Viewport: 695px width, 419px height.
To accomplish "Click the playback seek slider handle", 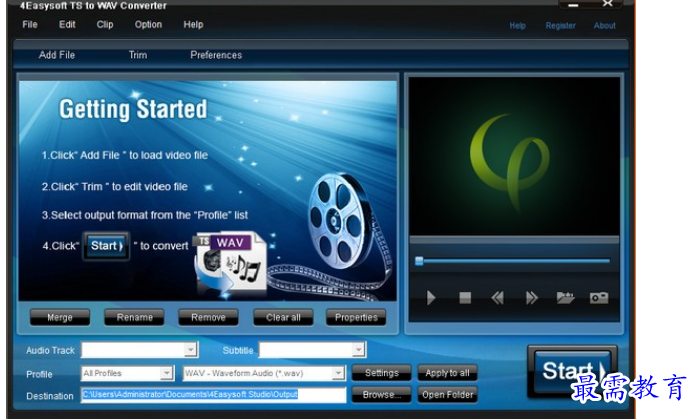I will pos(419,261).
